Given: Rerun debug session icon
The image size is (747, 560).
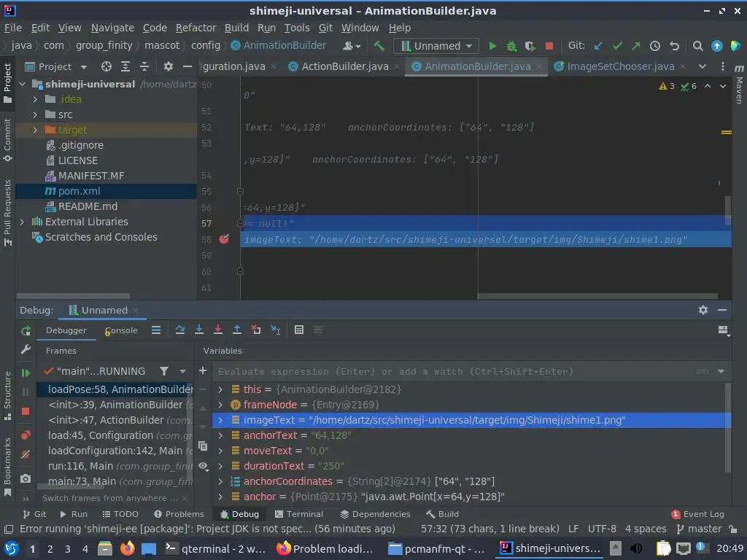Looking at the screenshot, I should (26, 330).
